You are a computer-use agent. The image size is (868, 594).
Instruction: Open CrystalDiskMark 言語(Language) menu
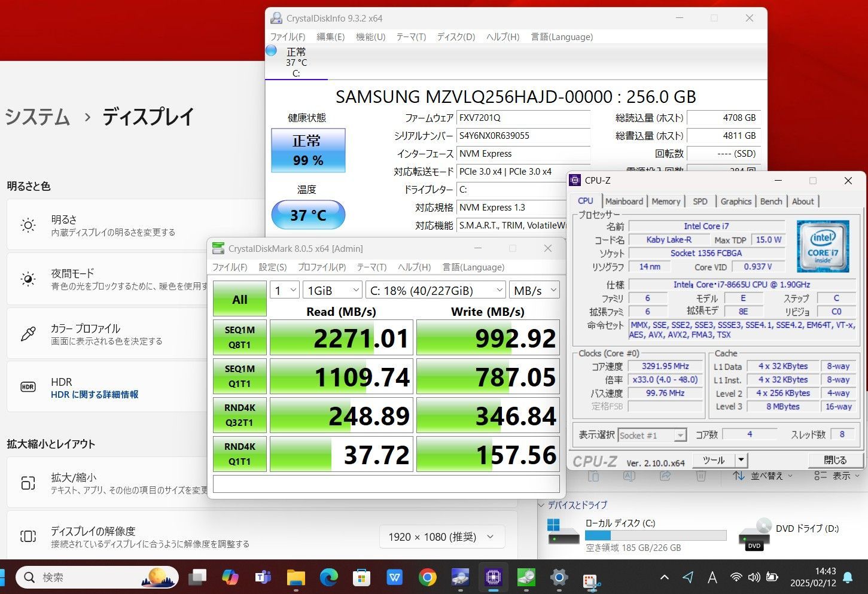click(x=473, y=267)
